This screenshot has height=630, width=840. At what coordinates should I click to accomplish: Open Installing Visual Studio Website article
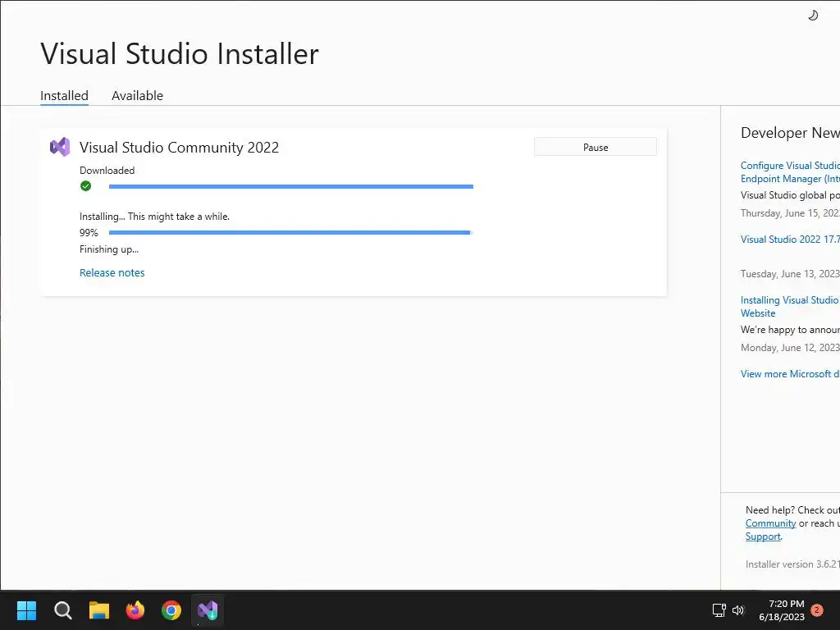pyautogui.click(x=790, y=307)
